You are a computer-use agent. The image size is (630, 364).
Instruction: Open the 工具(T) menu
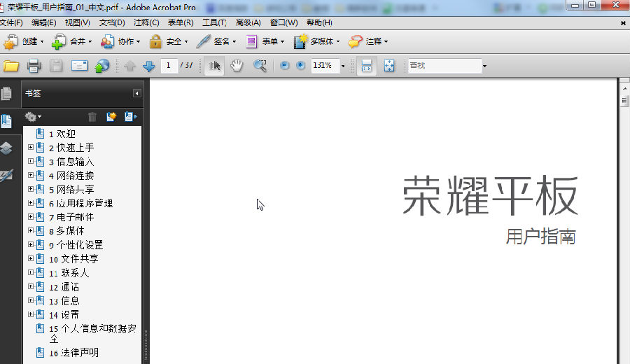pos(214,23)
